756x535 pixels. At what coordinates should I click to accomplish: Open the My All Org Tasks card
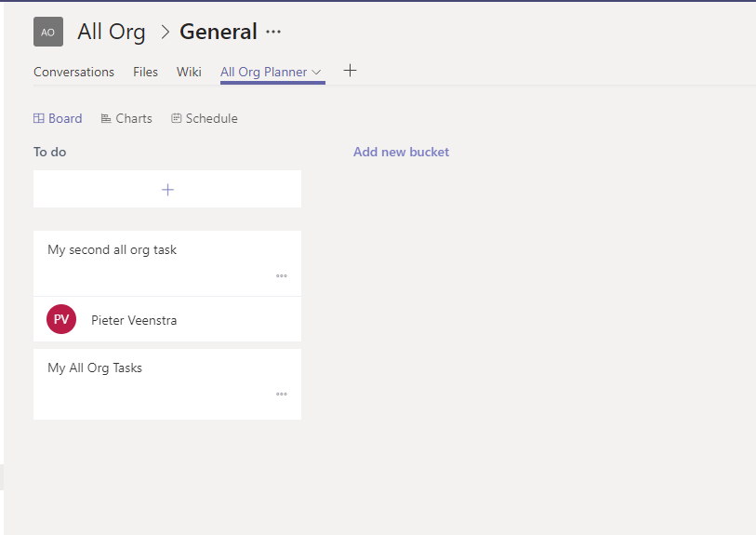167,384
